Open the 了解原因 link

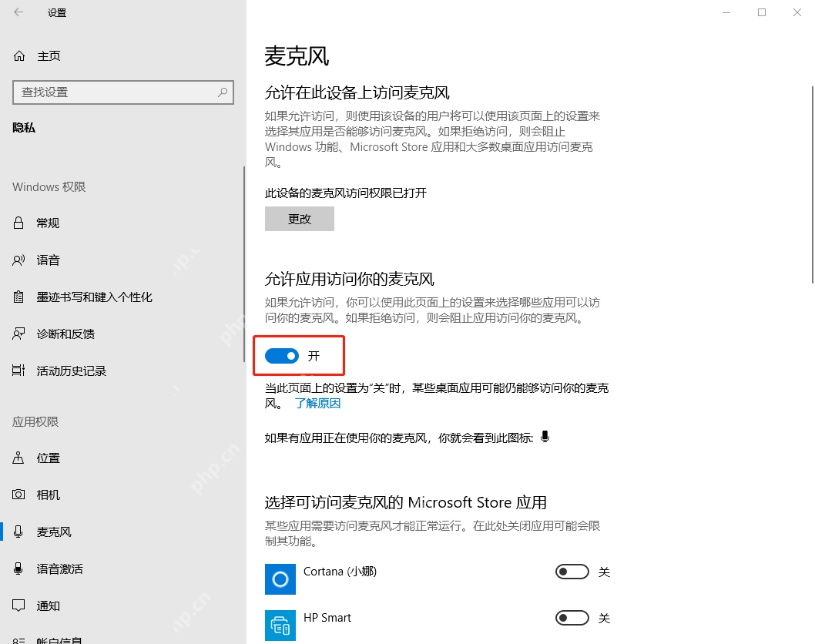317,404
